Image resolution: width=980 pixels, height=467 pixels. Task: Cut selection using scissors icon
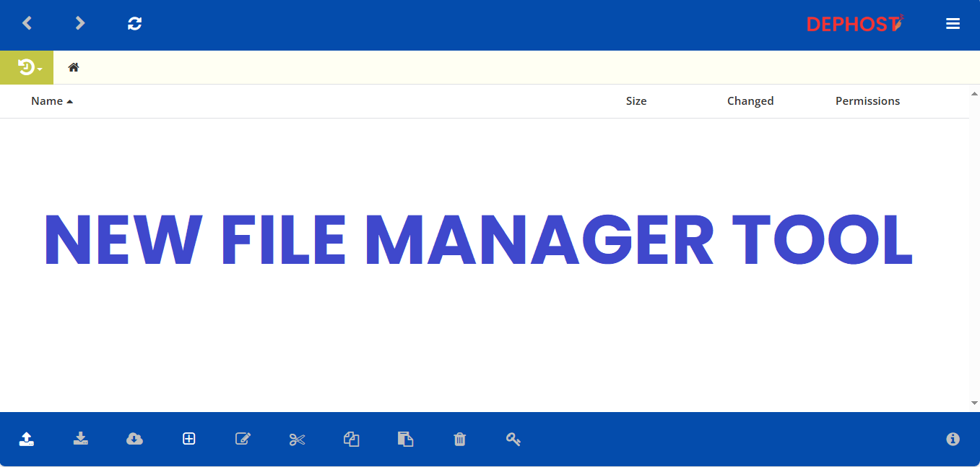(298, 439)
